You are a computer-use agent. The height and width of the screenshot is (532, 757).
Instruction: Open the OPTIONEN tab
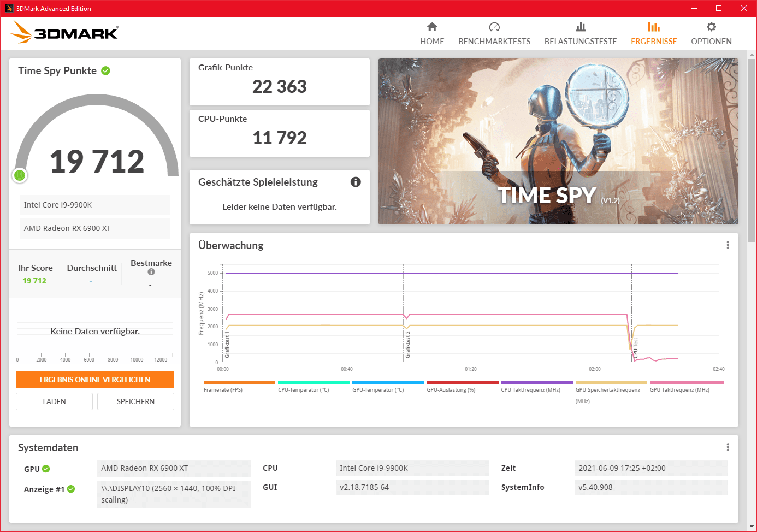click(x=711, y=34)
